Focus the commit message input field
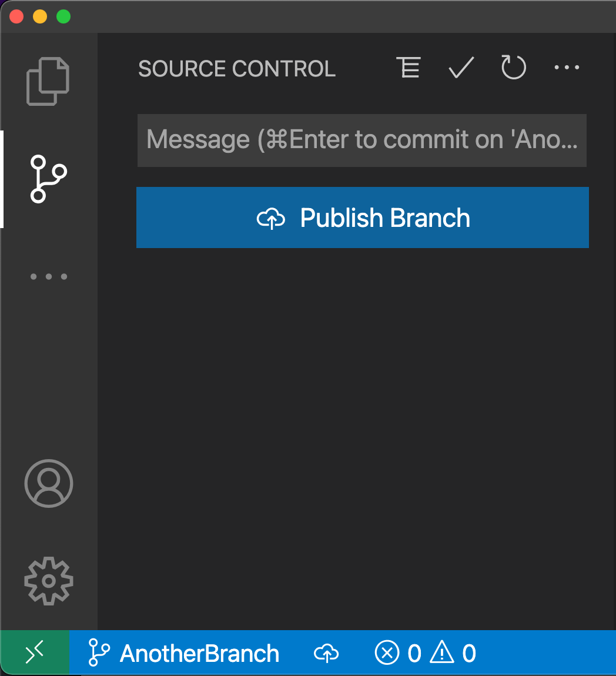 pyautogui.click(x=362, y=140)
